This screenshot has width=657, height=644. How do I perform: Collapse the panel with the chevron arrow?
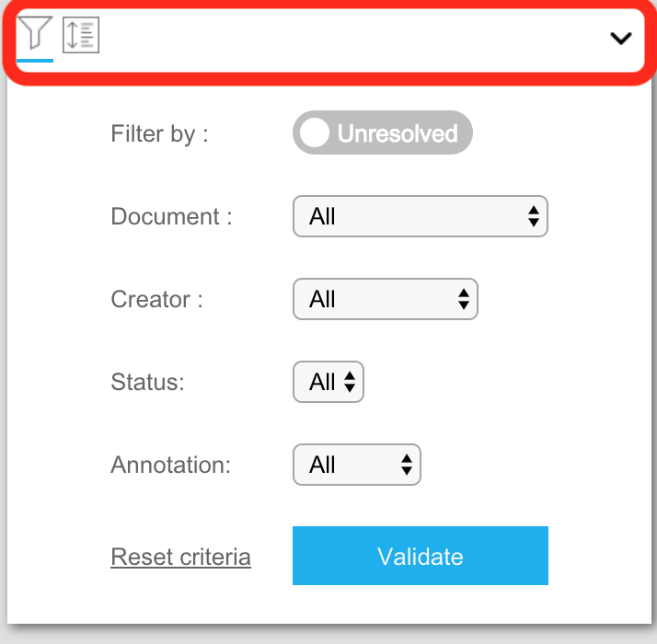[620, 38]
